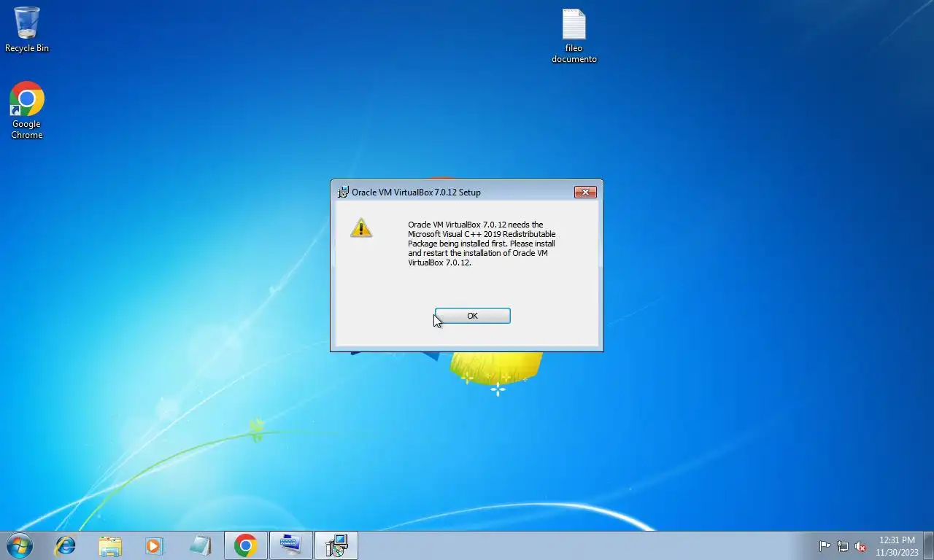The image size is (934, 560).
Task: Open Action Center flag in tray
Action: (825, 546)
